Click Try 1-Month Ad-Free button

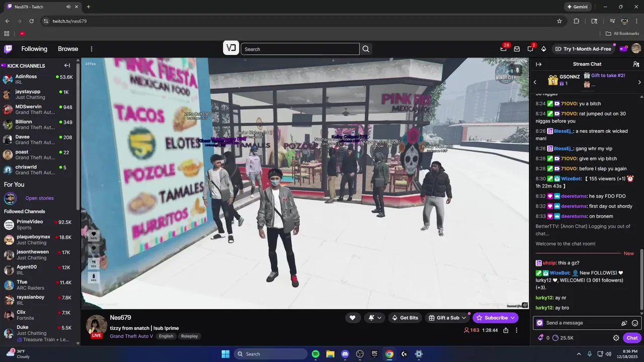(x=583, y=49)
